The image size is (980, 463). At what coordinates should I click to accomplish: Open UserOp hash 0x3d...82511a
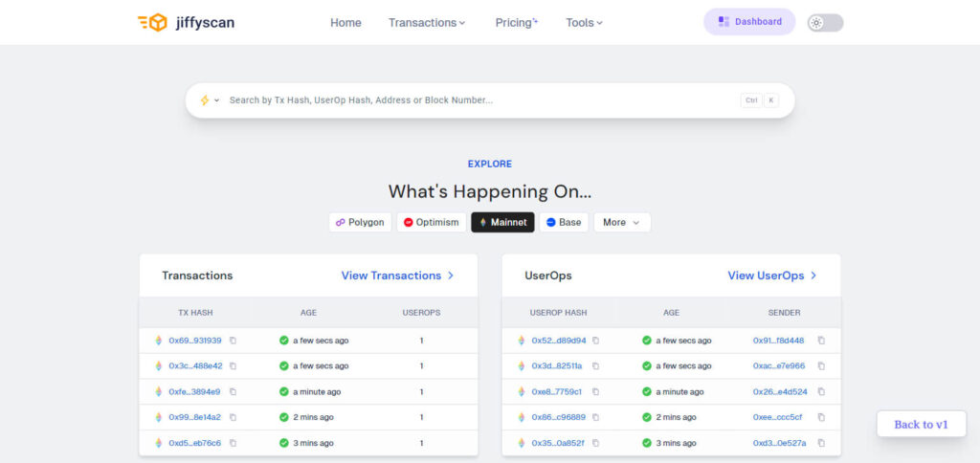(x=557, y=366)
